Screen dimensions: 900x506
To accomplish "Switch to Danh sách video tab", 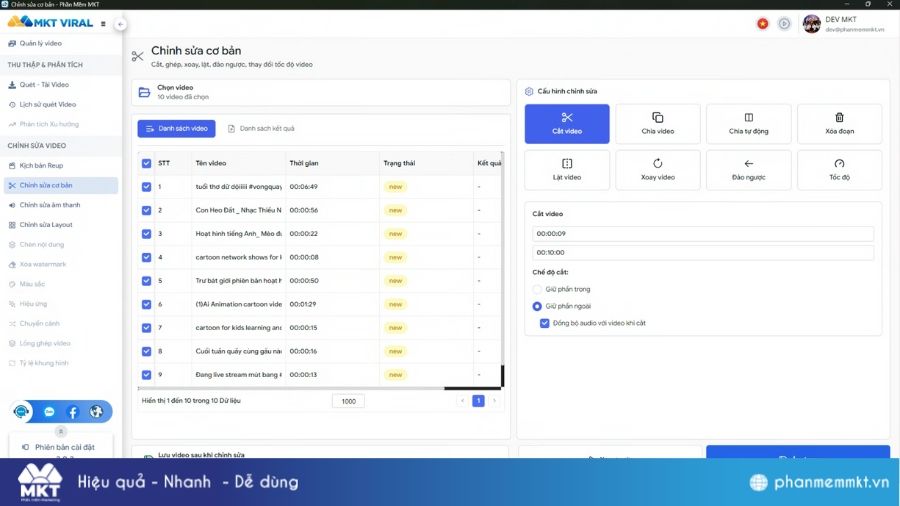I will [176, 129].
